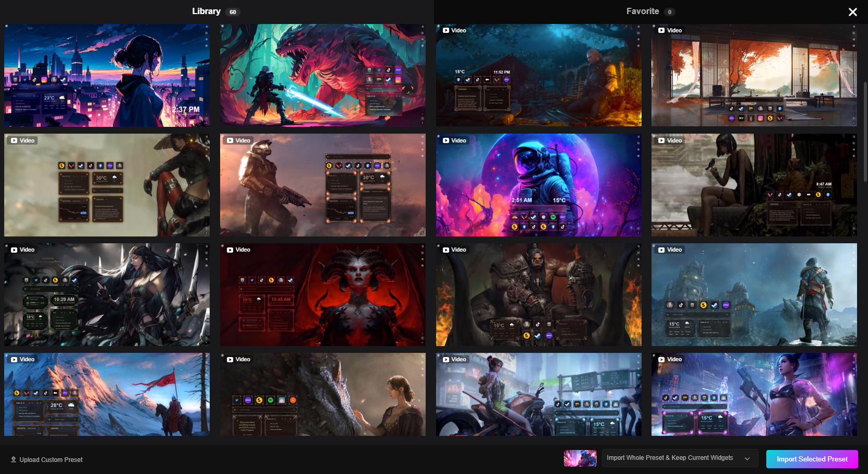Click the selected preset preview thumbnail in bottom bar

[x=580, y=458]
